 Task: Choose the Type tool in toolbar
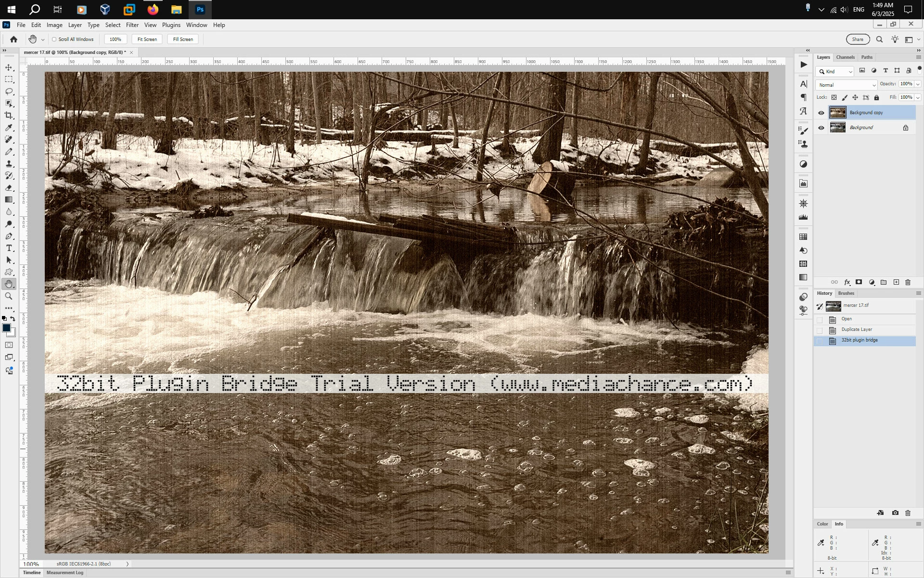(x=9, y=248)
